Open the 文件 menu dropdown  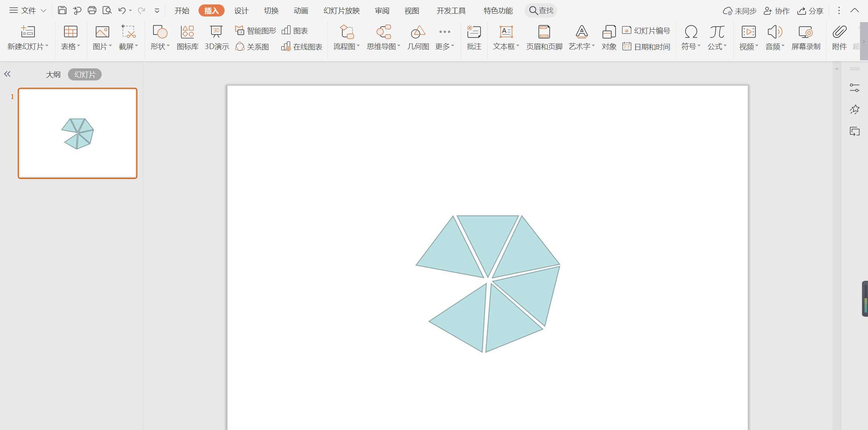(x=28, y=10)
